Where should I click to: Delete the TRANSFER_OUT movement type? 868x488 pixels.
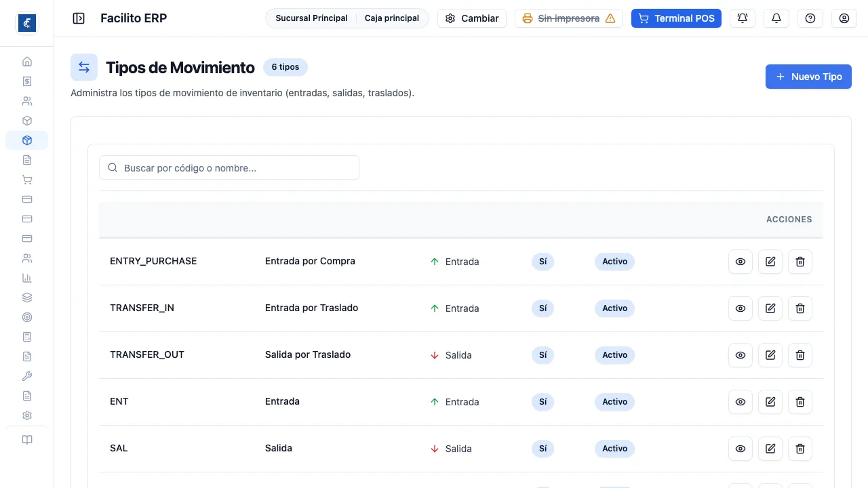coord(800,355)
